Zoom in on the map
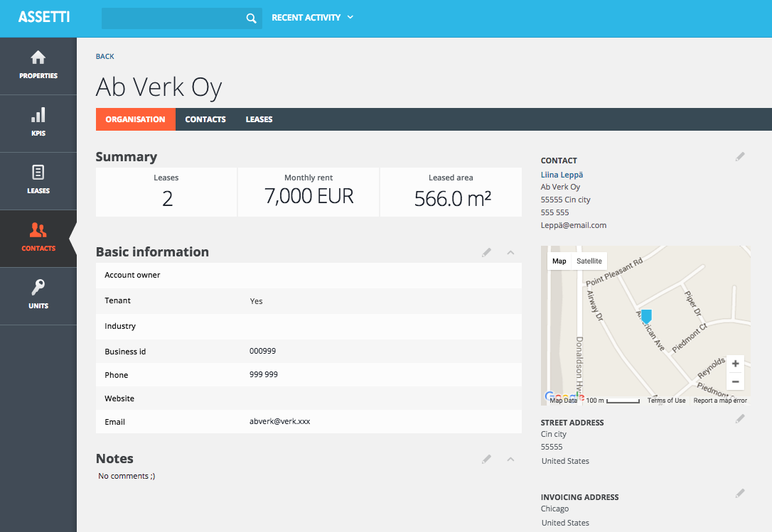This screenshot has width=772, height=532. (735, 364)
